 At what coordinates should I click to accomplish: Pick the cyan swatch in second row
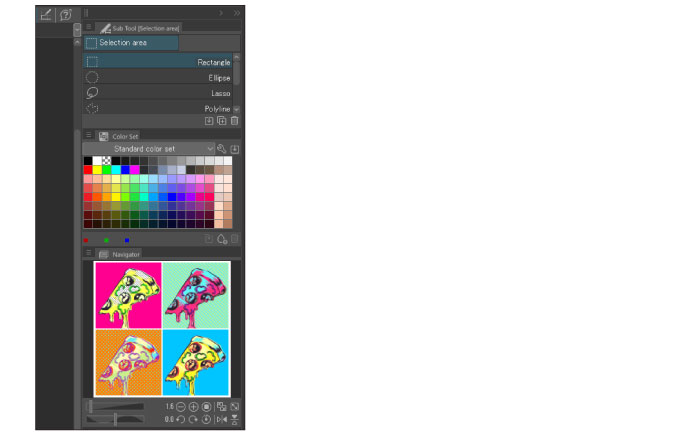(116, 170)
